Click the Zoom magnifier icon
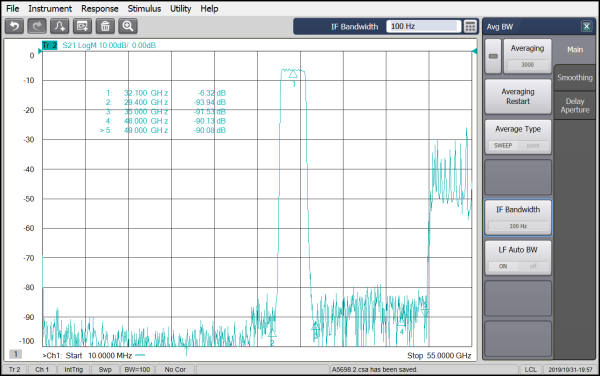The height and width of the screenshot is (376, 600). (128, 26)
